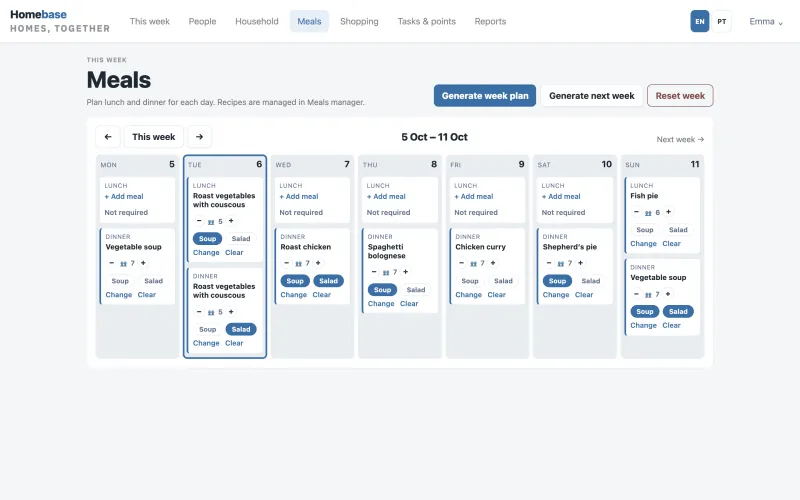
Task: Add a meal for Monday lunch
Action: pos(124,196)
